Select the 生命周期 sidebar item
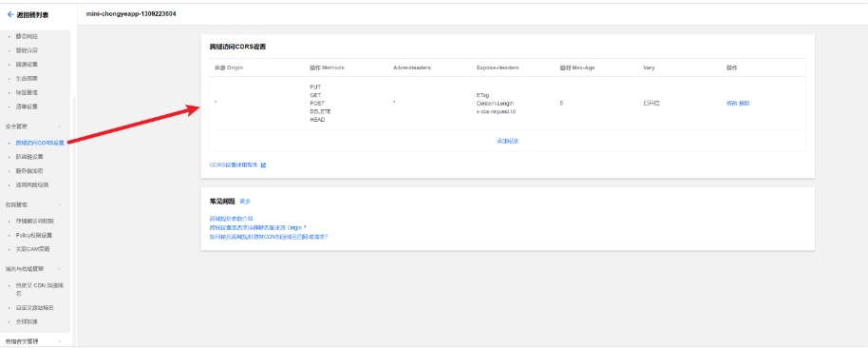The width and height of the screenshot is (868, 349). tap(27, 79)
